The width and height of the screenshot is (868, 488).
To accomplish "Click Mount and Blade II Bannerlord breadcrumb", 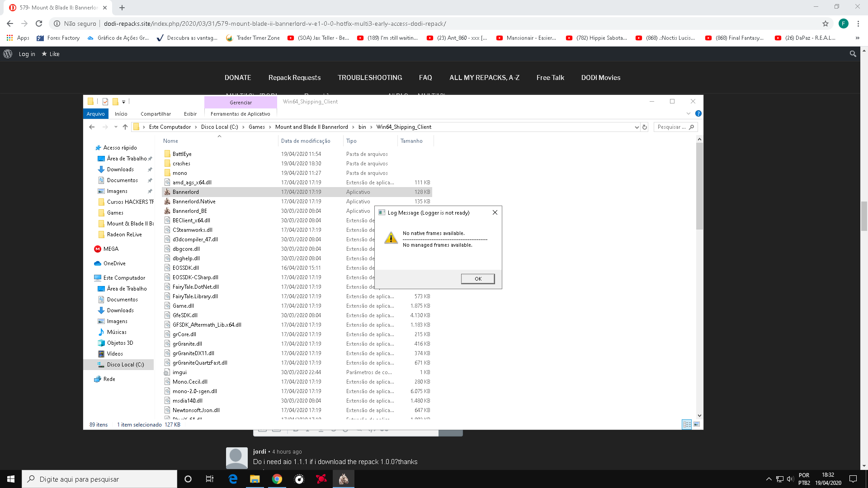I will coord(311,127).
